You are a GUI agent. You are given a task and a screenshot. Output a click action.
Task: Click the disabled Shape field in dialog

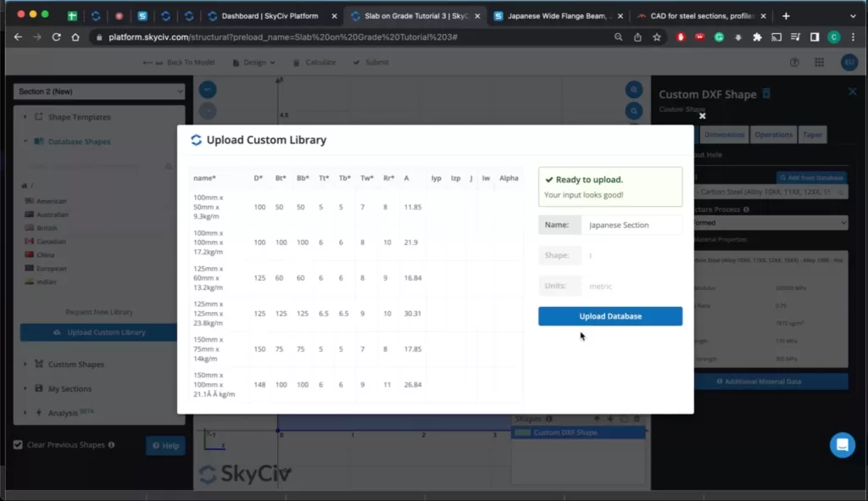click(632, 255)
